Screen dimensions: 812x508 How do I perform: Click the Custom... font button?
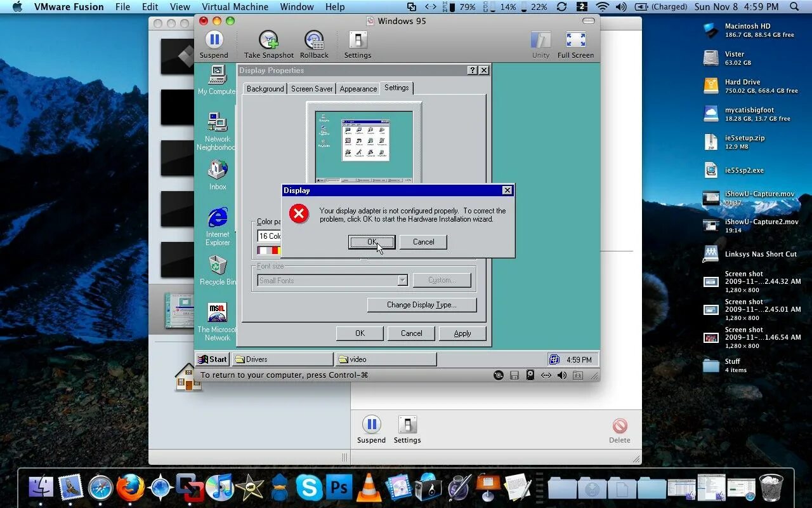(x=442, y=280)
